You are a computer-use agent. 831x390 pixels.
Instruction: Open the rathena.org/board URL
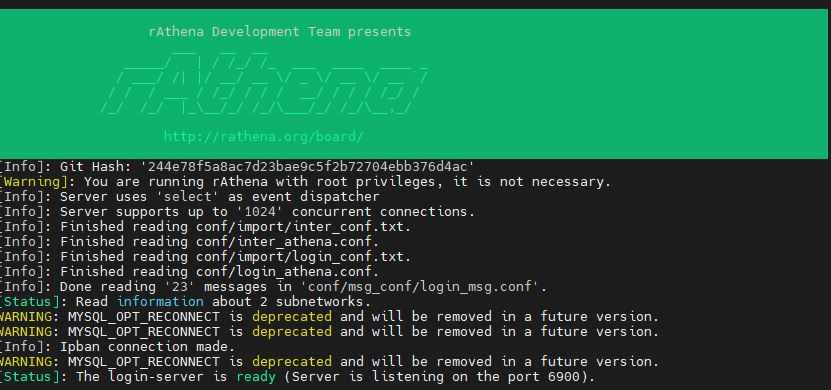pyautogui.click(x=263, y=137)
